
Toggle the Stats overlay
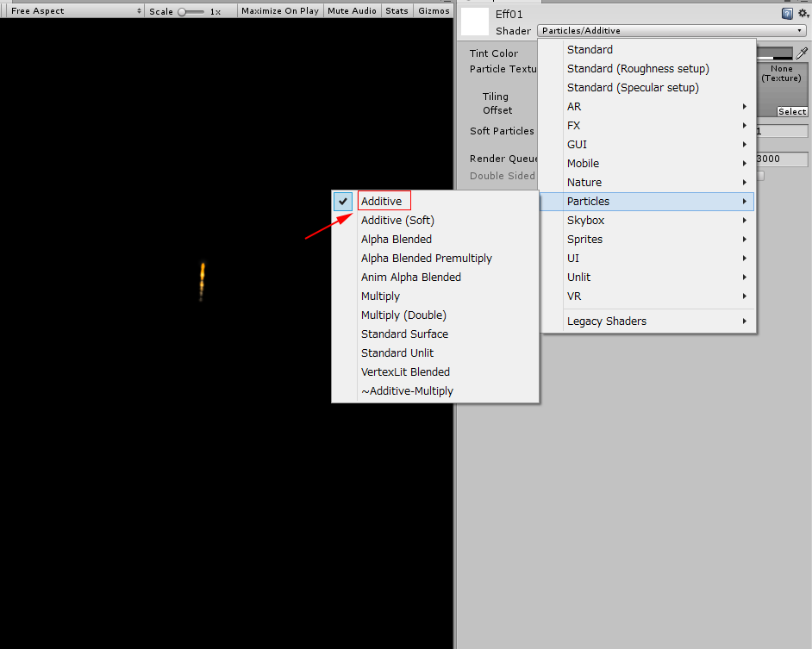pos(397,11)
